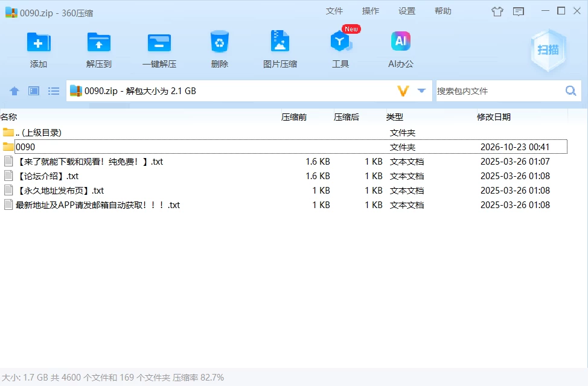Screen dimensions: 588x386
Task: Open the 设置 menu
Action: (x=407, y=11)
